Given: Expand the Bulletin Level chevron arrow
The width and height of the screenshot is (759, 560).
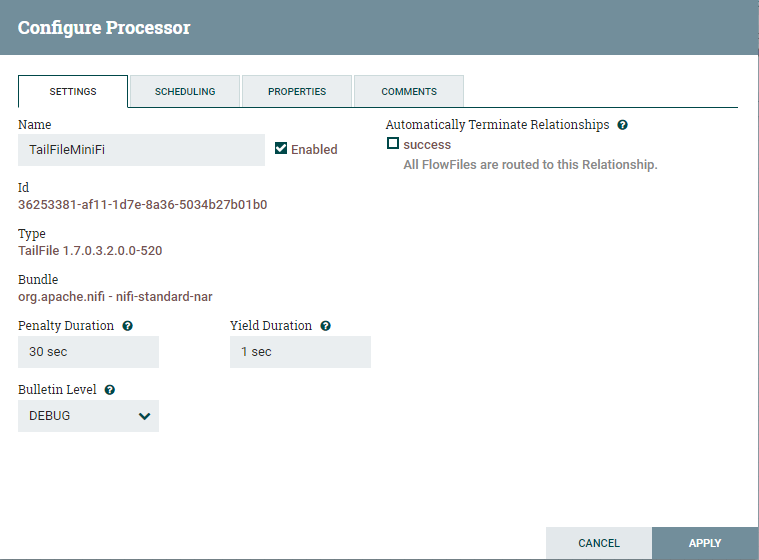Looking at the screenshot, I should click(x=144, y=416).
